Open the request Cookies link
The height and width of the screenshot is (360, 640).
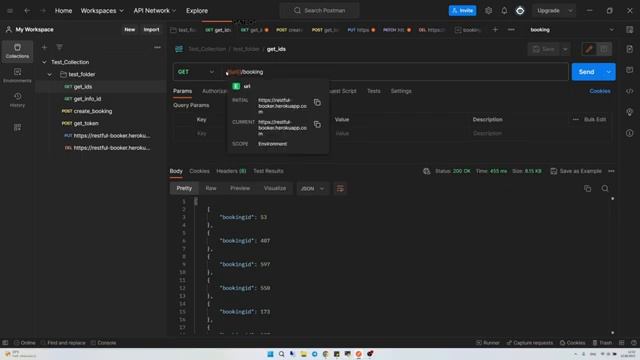pyautogui.click(x=600, y=91)
